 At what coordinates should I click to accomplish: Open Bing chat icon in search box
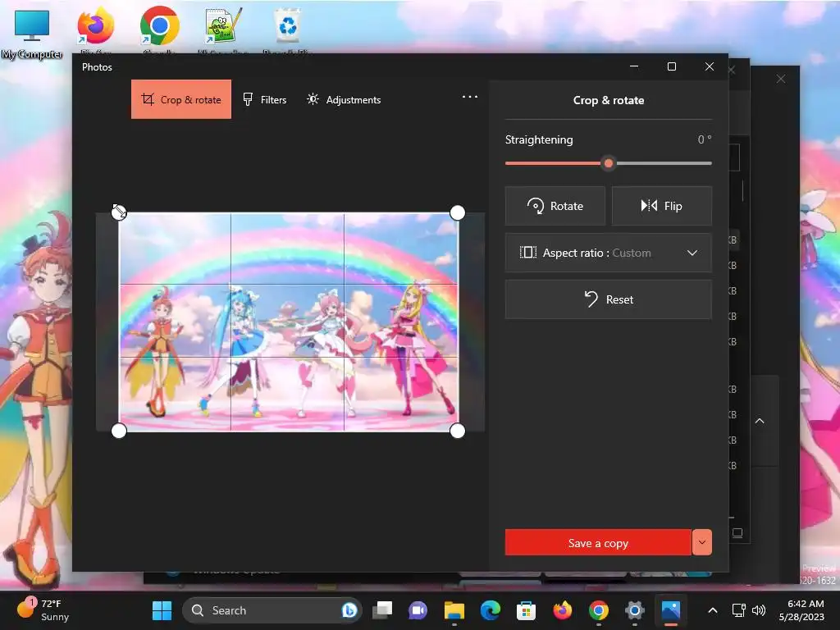(349, 610)
